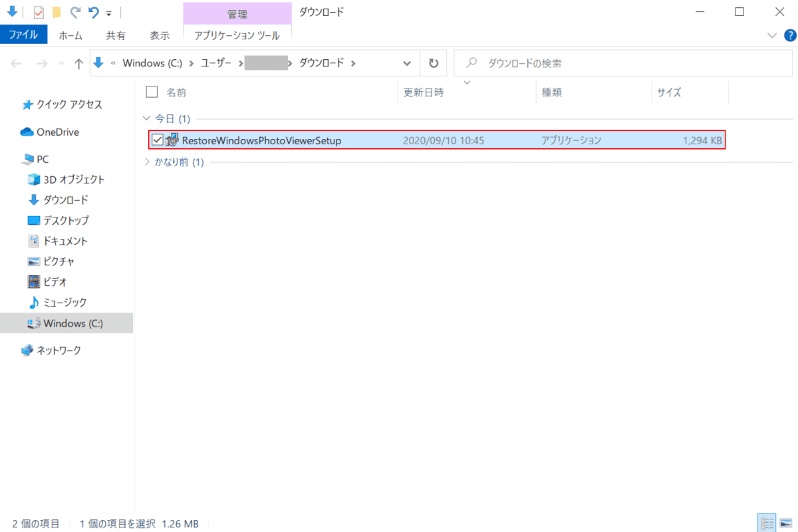Click the 1,294 KB size cell
The width and height of the screenshot is (798, 532).
point(702,140)
